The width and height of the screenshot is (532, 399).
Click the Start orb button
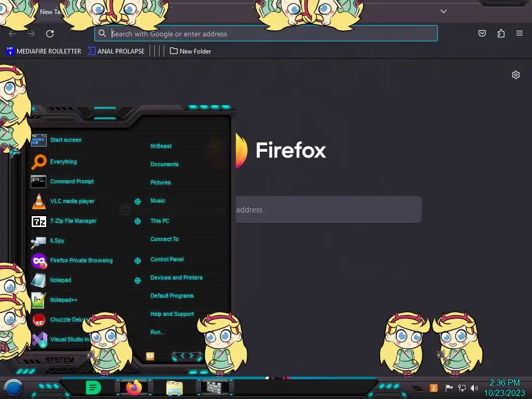pos(14,388)
